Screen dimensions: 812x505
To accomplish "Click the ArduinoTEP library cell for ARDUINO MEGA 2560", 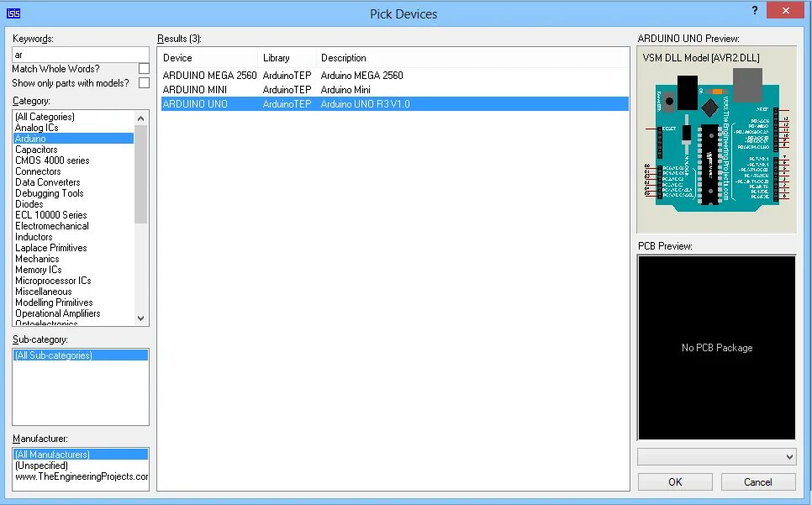I will [287, 75].
